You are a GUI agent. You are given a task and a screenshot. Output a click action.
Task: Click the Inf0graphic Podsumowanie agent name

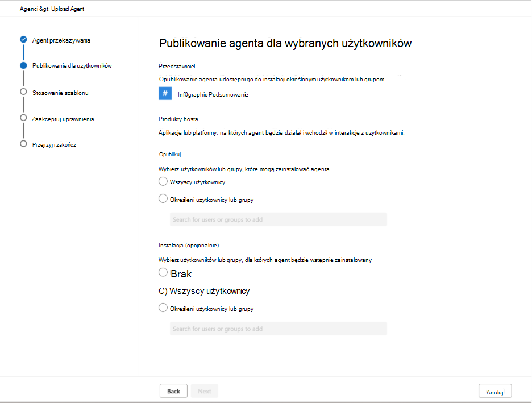click(213, 95)
